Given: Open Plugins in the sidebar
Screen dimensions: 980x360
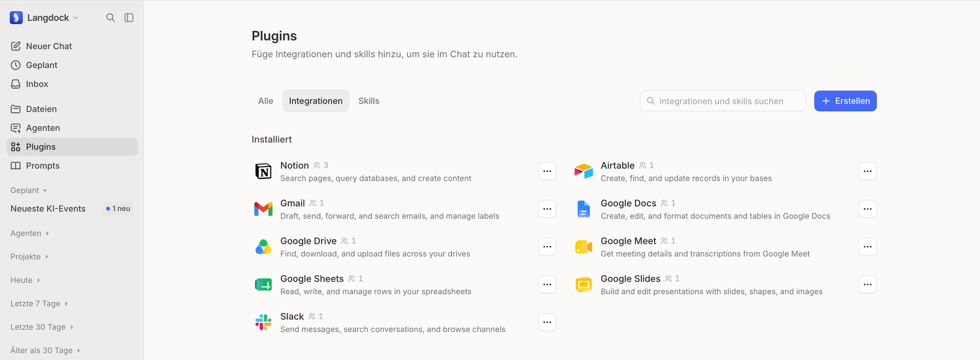Looking at the screenshot, I should [x=72, y=147].
